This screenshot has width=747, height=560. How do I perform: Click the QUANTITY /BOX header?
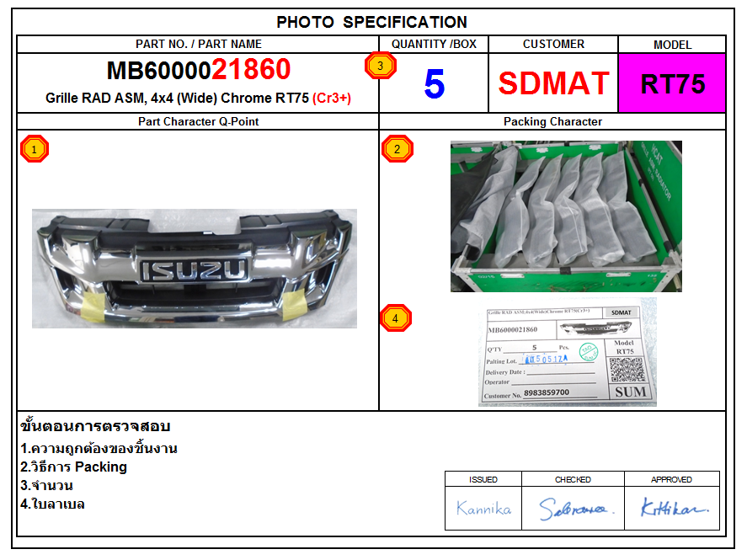pyautogui.click(x=434, y=45)
